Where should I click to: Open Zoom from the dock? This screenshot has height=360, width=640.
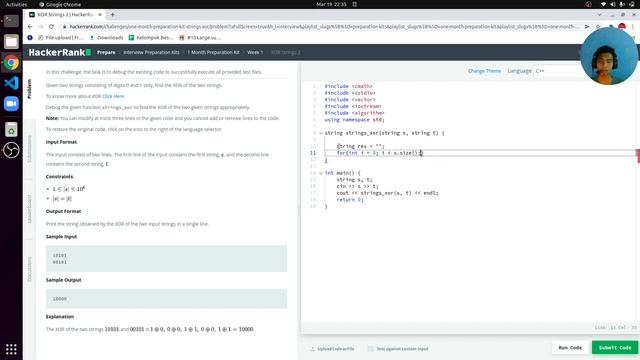(x=11, y=104)
